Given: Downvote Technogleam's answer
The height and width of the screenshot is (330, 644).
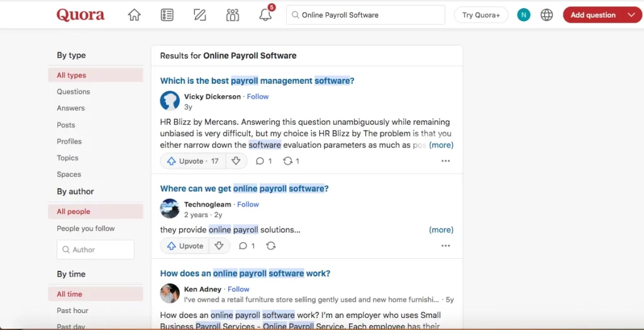Looking at the screenshot, I should [x=219, y=246].
